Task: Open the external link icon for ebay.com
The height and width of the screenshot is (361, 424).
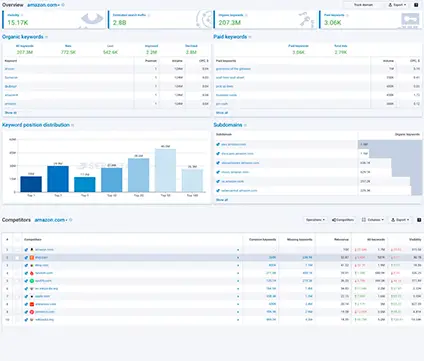Action: tap(26, 265)
